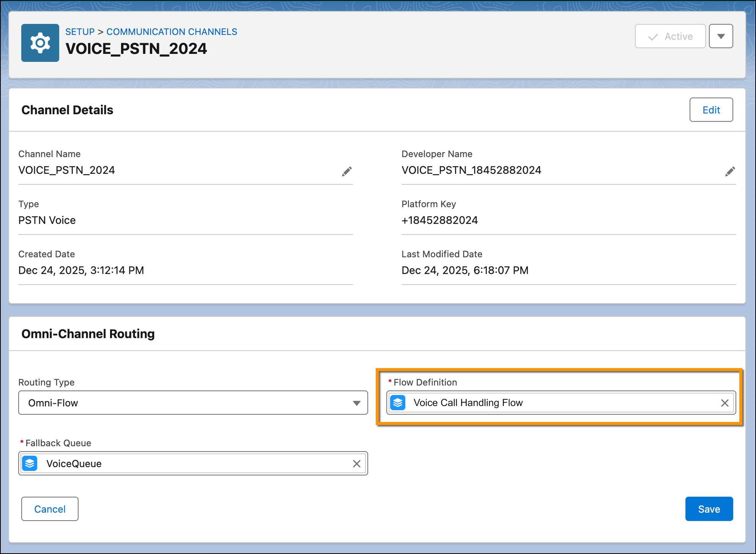Edit Channel Name with pencil icon
Viewport: 756px width, 554px height.
(346, 172)
